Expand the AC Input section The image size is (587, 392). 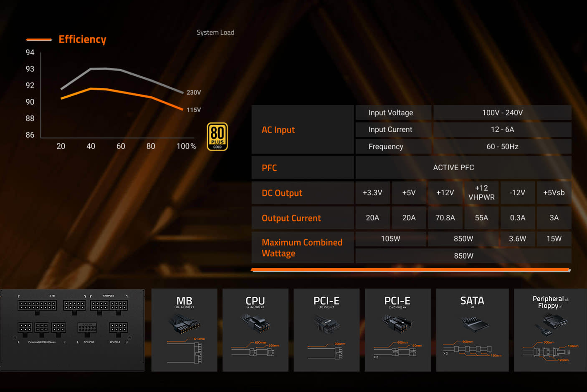(x=278, y=130)
